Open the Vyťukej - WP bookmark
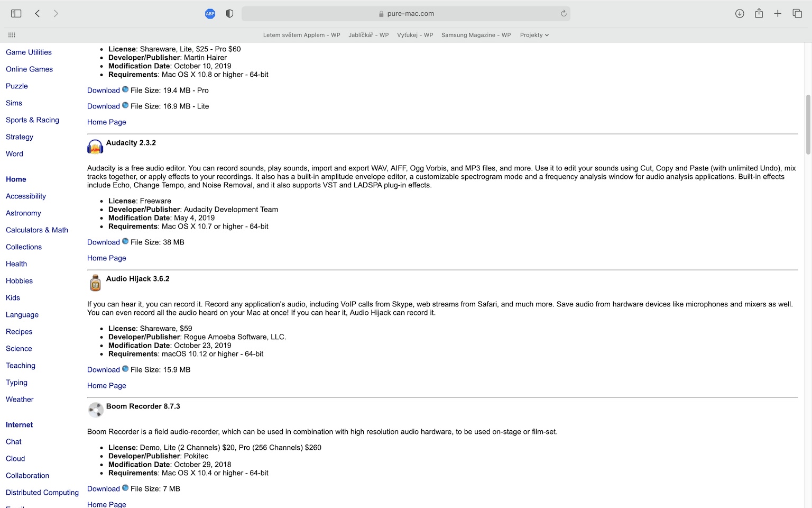The image size is (812, 508). (415, 35)
